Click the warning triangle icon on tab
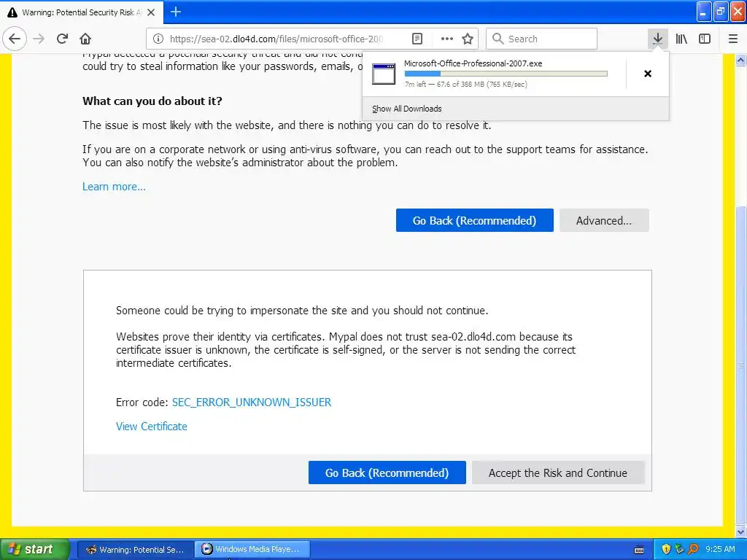The width and height of the screenshot is (747, 560). pyautogui.click(x=12, y=12)
